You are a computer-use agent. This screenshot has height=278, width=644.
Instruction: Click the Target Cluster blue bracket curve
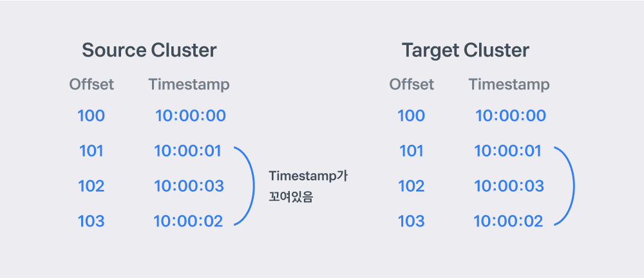pyautogui.click(x=573, y=186)
